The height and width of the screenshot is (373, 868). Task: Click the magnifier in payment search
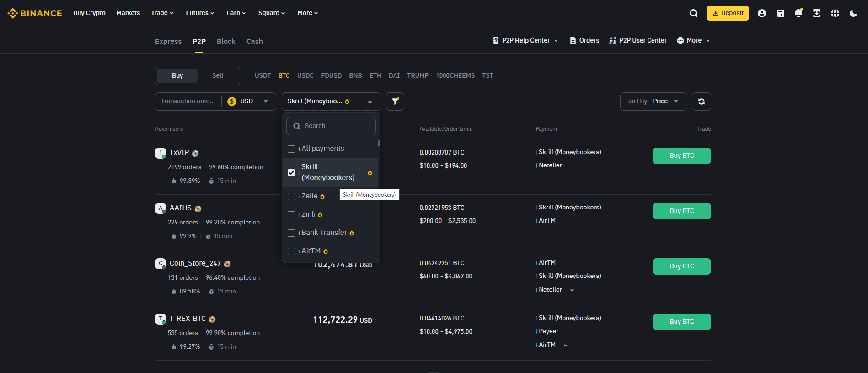pyautogui.click(x=297, y=126)
